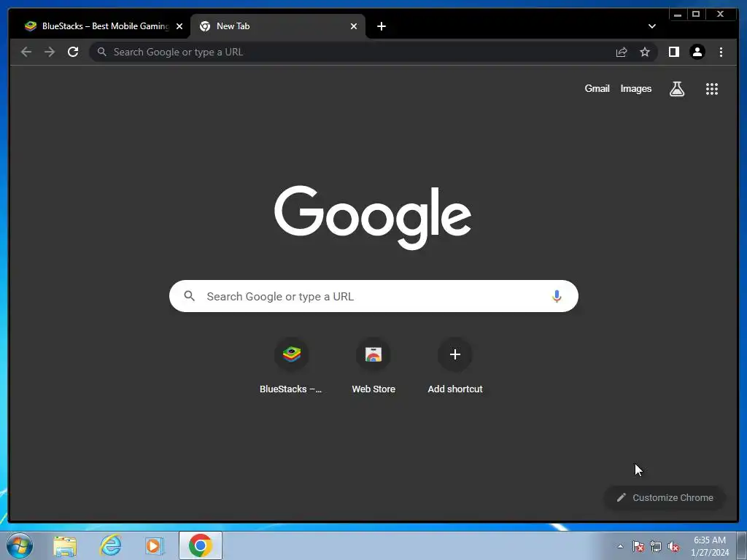Launch Internet Explorer from the taskbar

click(110, 545)
